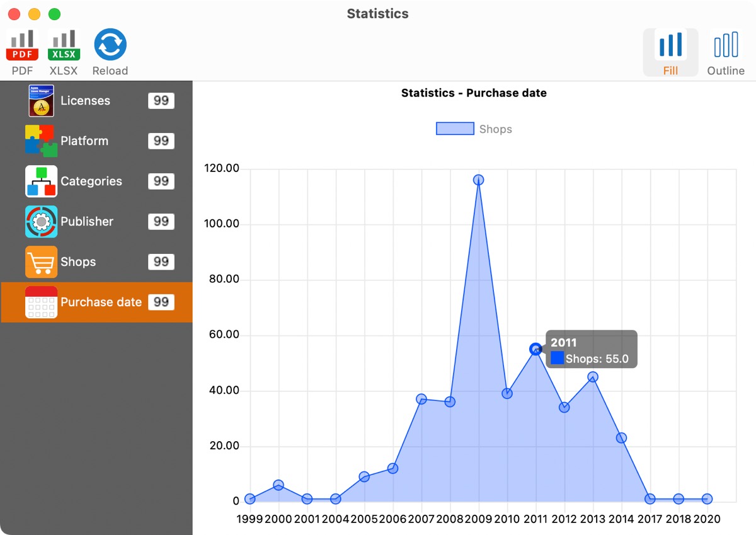The image size is (756, 535).
Task: Click the Purchase date calendar icon
Action: coord(41,302)
